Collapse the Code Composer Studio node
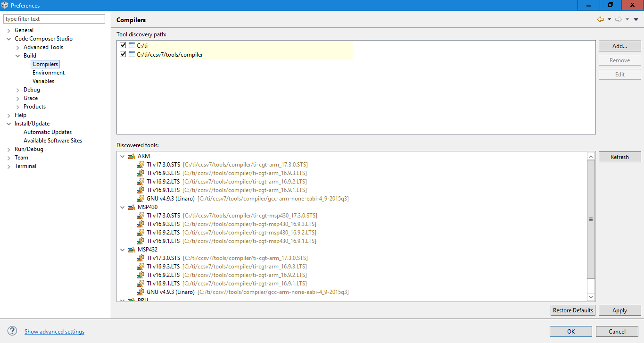The height and width of the screenshot is (343, 644). pos(9,39)
